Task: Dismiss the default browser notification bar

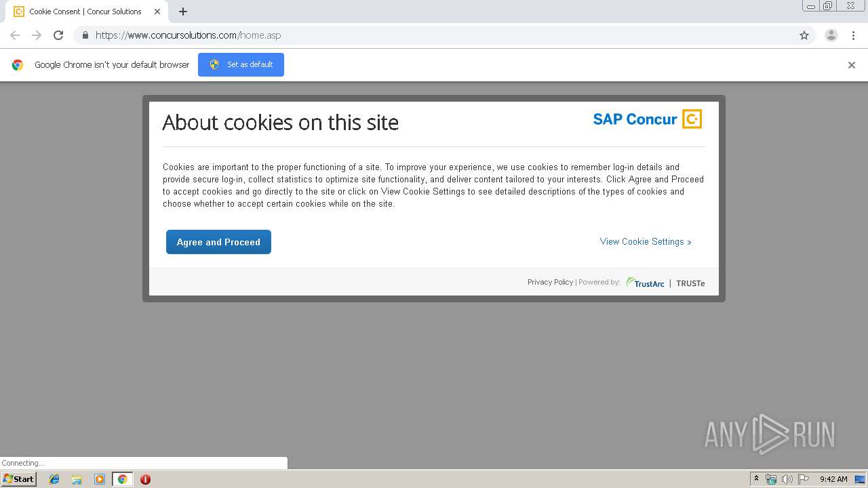Action: [852, 65]
